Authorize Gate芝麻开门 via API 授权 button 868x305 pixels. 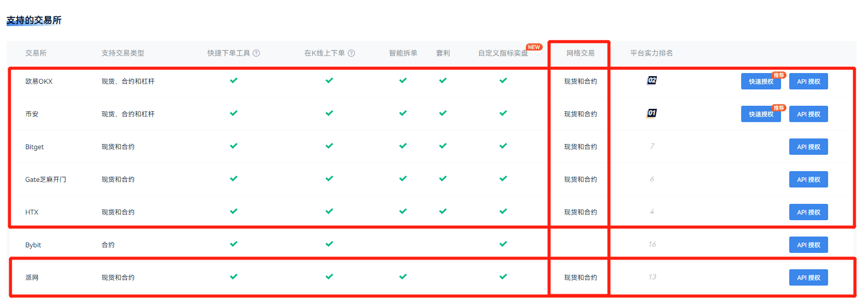tap(809, 180)
